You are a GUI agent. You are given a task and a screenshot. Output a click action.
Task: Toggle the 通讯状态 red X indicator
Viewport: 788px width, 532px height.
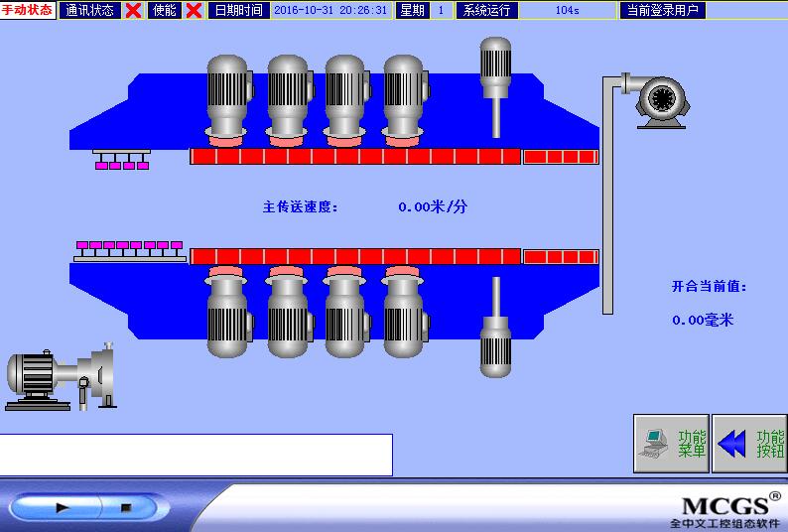point(133,10)
